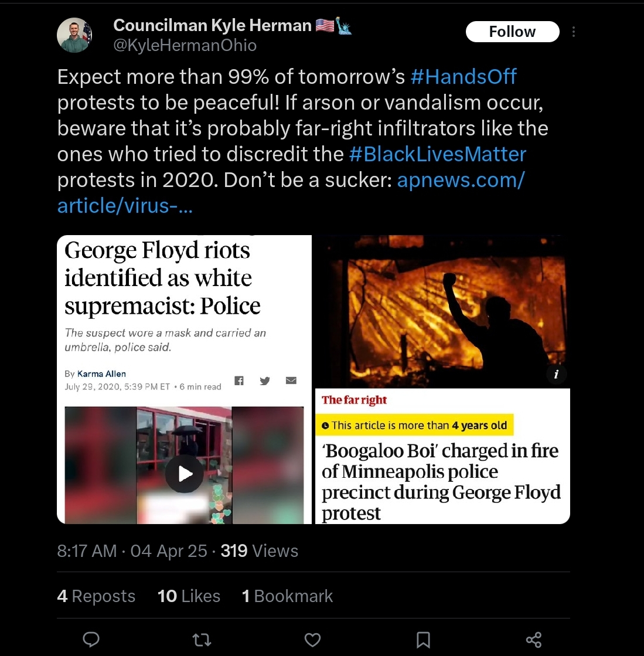Click the Councilman Kyle Herman display name
644x656 pixels.
pos(212,25)
